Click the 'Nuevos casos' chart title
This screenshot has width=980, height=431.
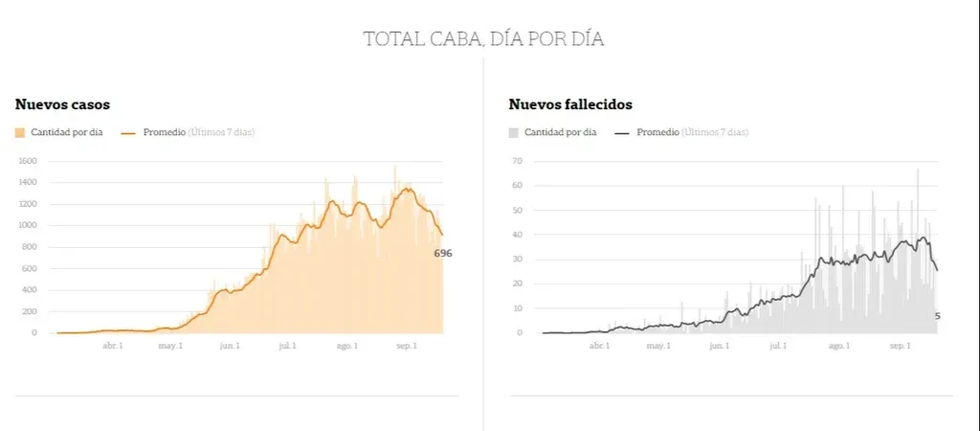pos(62,104)
